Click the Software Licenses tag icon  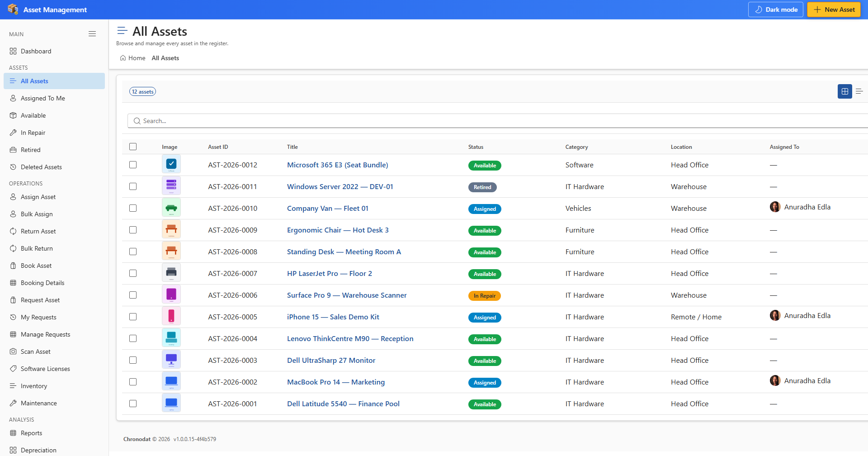(13, 369)
